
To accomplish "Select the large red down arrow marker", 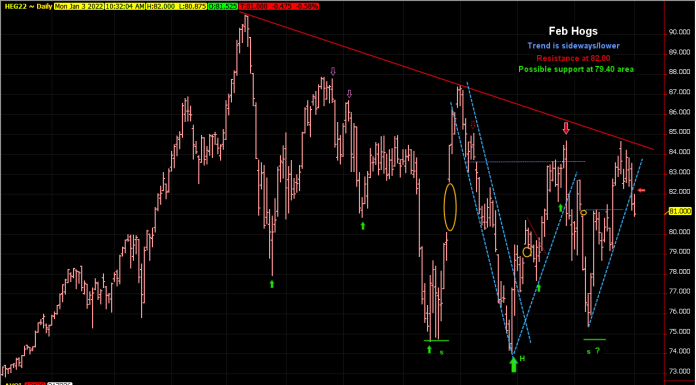I will pyautogui.click(x=566, y=128).
